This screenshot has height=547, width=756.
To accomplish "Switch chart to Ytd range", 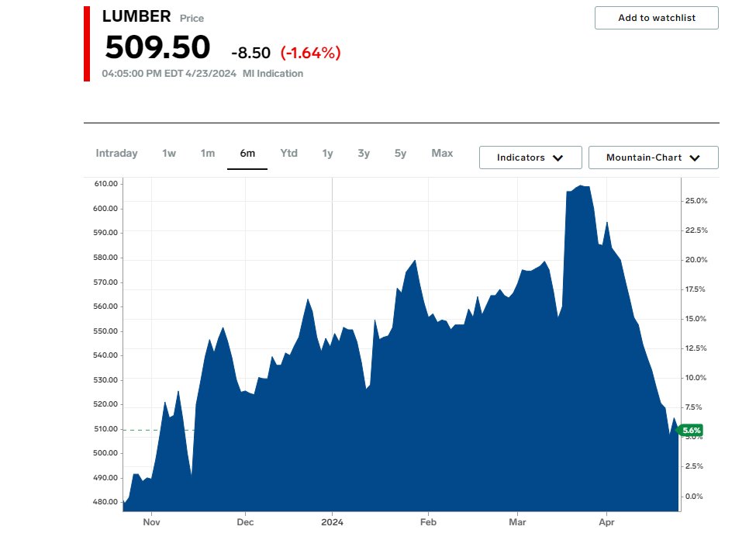I will pos(288,154).
